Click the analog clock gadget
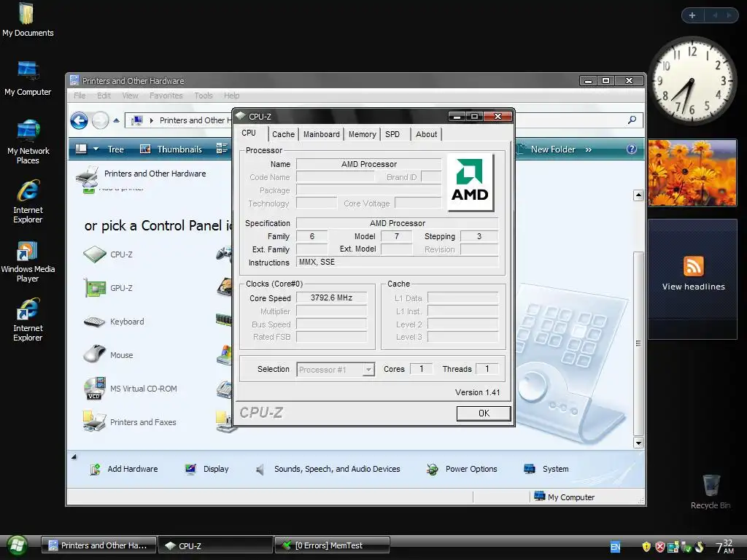Screen dimensions: 747x560 click(x=692, y=80)
